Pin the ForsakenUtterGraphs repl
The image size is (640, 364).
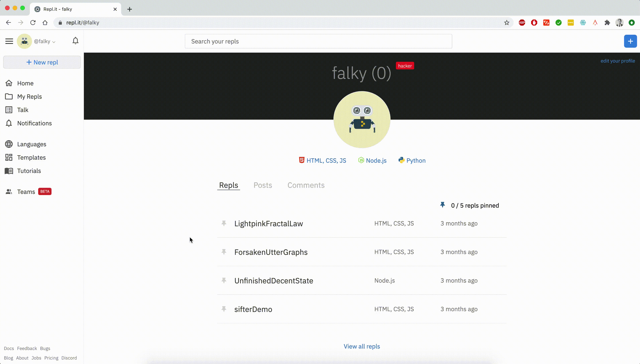[224, 252]
